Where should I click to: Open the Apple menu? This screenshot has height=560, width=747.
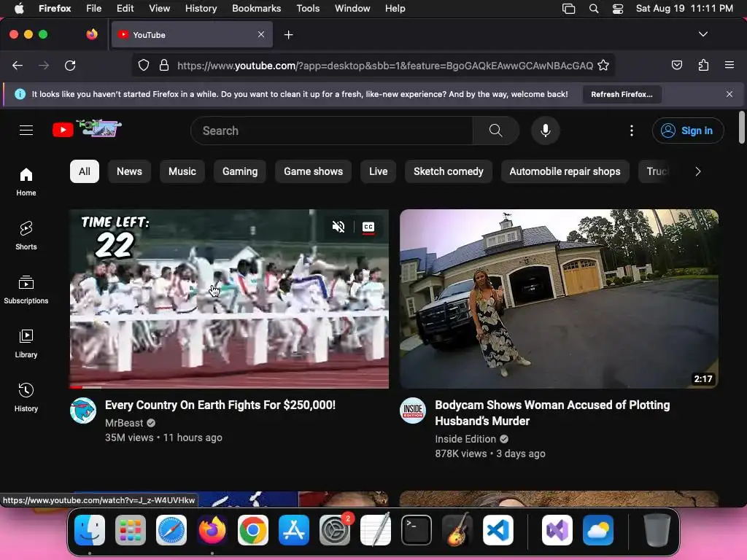pyautogui.click(x=18, y=8)
